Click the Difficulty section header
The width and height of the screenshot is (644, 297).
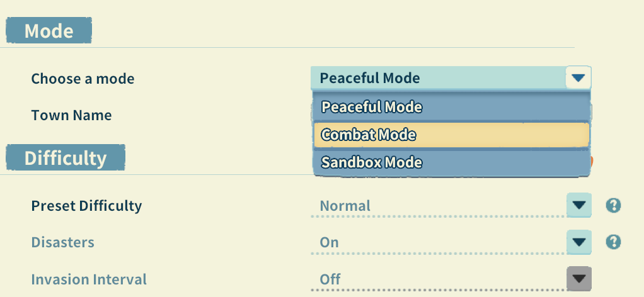[x=66, y=158]
